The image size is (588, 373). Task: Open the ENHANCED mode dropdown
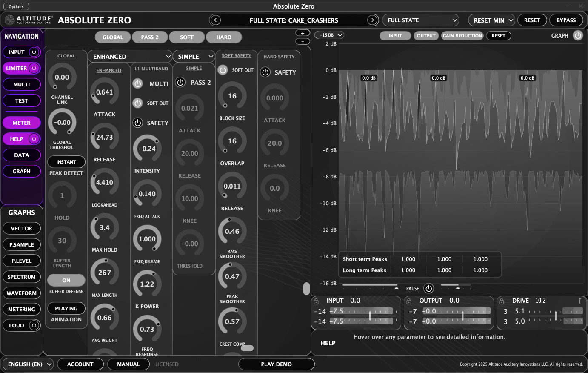(x=130, y=56)
